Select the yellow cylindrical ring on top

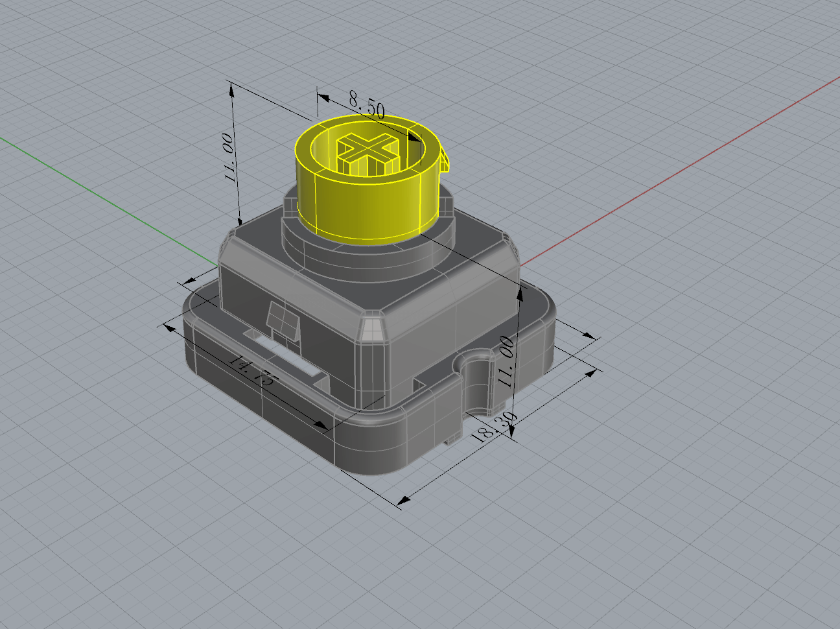click(363, 208)
